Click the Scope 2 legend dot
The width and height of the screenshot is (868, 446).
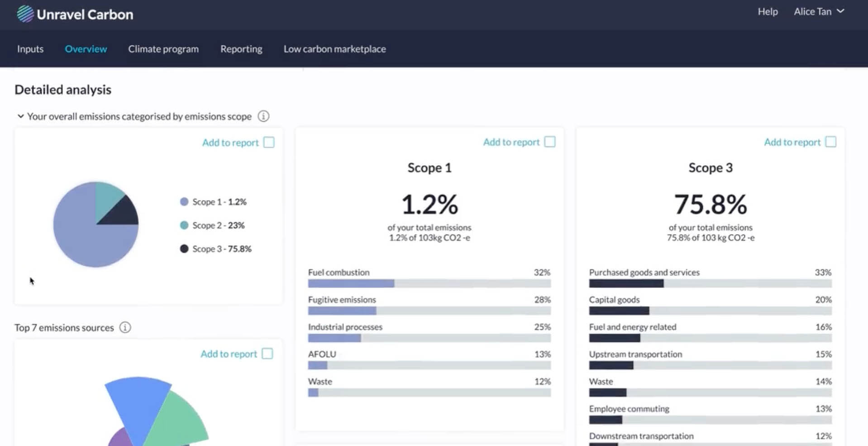pyautogui.click(x=184, y=225)
